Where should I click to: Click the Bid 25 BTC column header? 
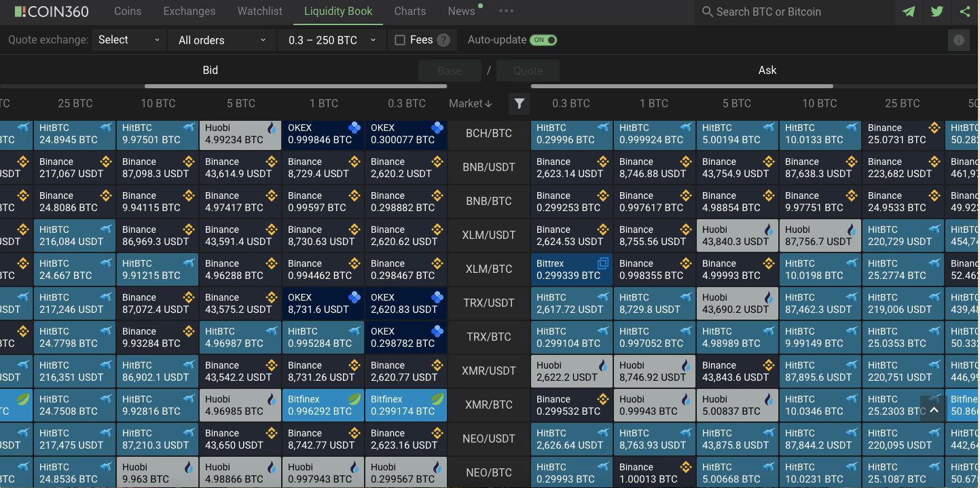(x=75, y=103)
